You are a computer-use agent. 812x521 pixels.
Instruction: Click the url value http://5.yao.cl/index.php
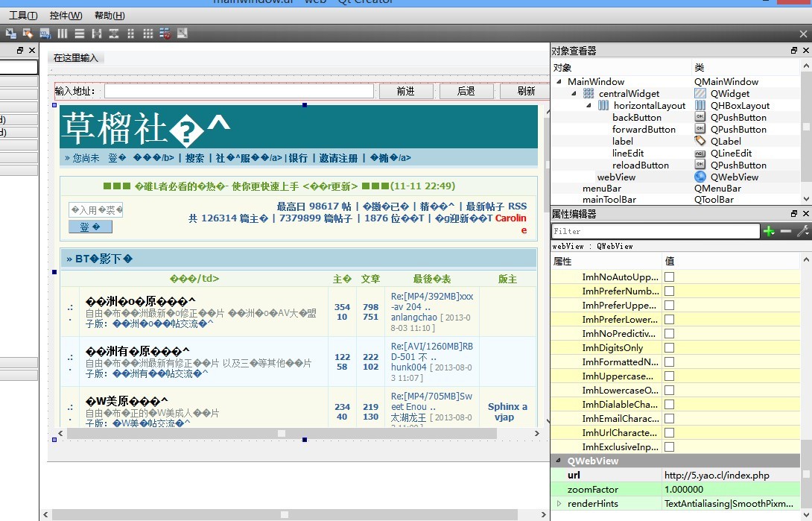point(717,475)
